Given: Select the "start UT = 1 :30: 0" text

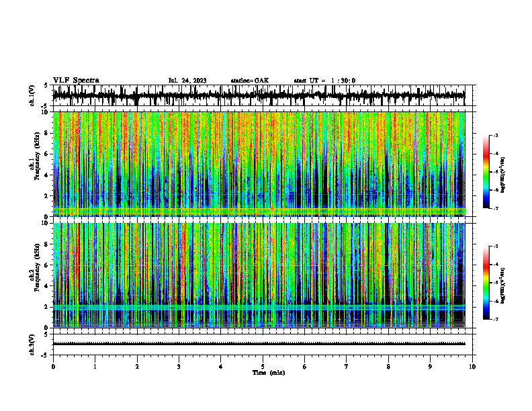Looking at the screenshot, I should (324, 81).
